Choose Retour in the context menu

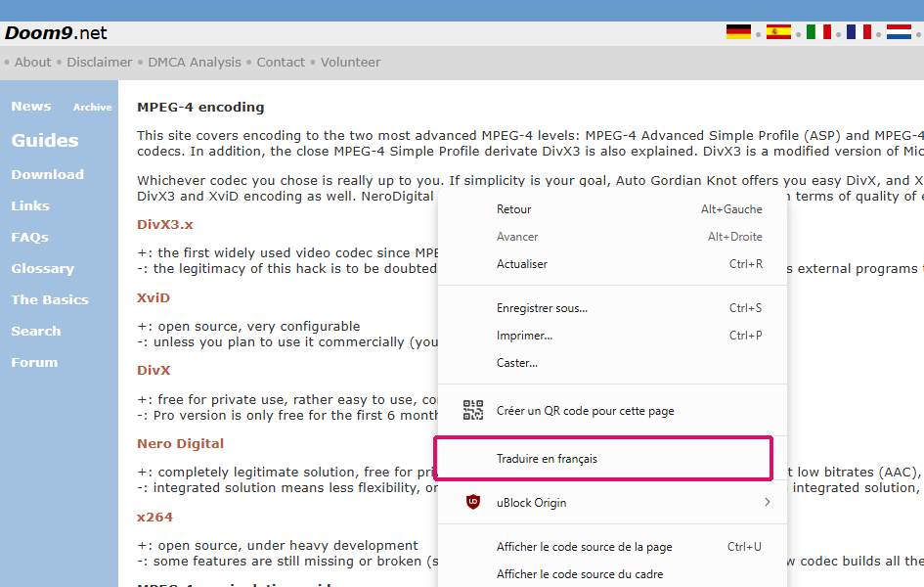point(612,209)
